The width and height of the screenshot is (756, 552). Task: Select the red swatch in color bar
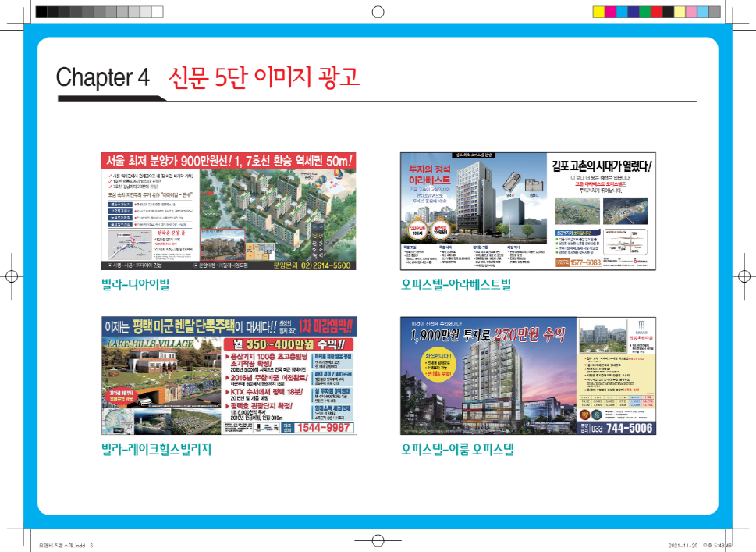[x=656, y=12]
